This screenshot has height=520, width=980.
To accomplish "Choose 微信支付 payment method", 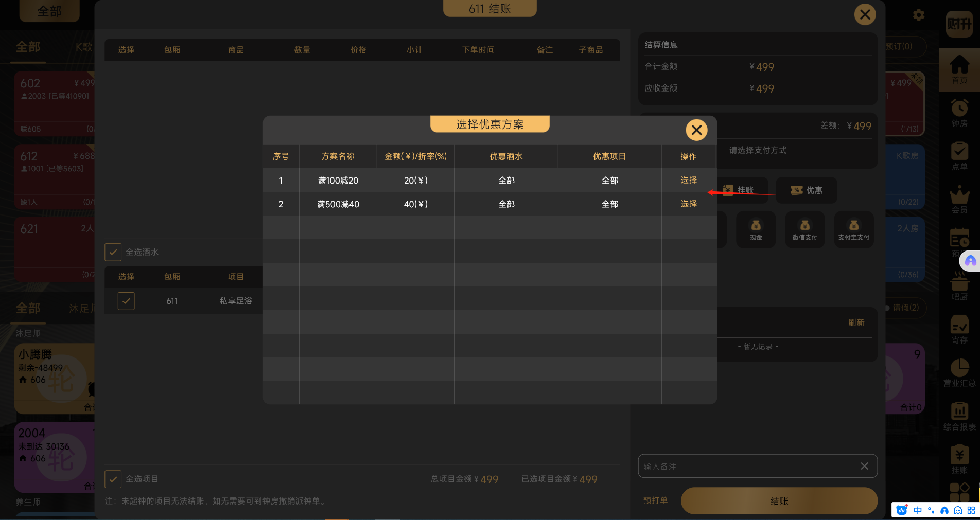I will tap(804, 229).
